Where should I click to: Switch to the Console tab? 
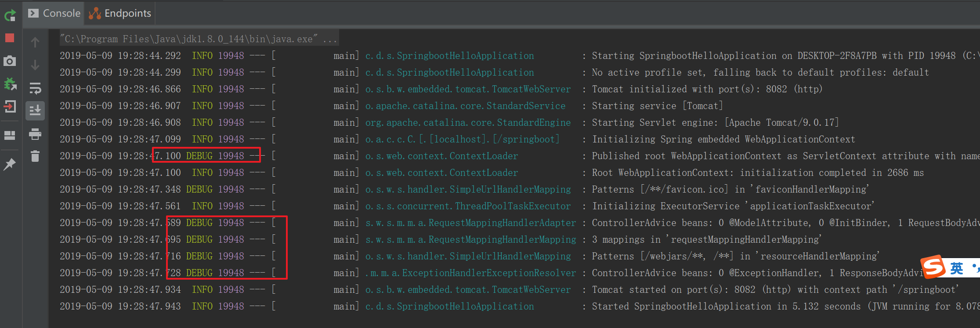[x=54, y=13]
